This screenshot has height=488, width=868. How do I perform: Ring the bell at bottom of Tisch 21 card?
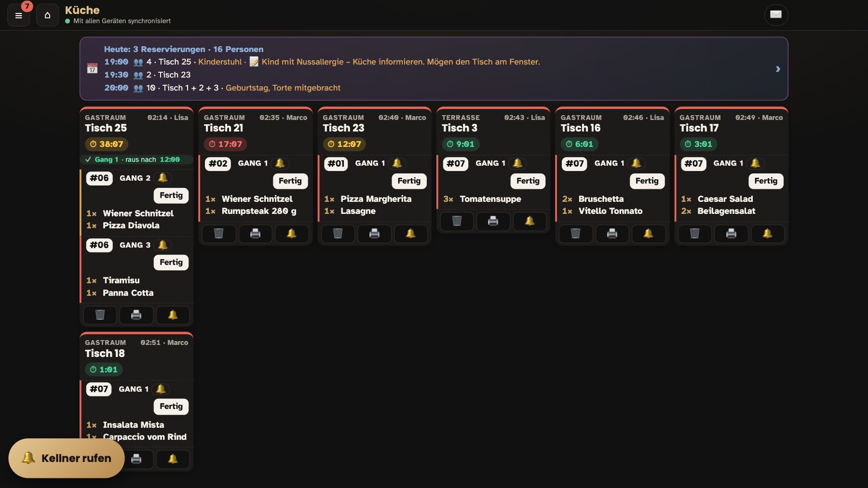292,234
